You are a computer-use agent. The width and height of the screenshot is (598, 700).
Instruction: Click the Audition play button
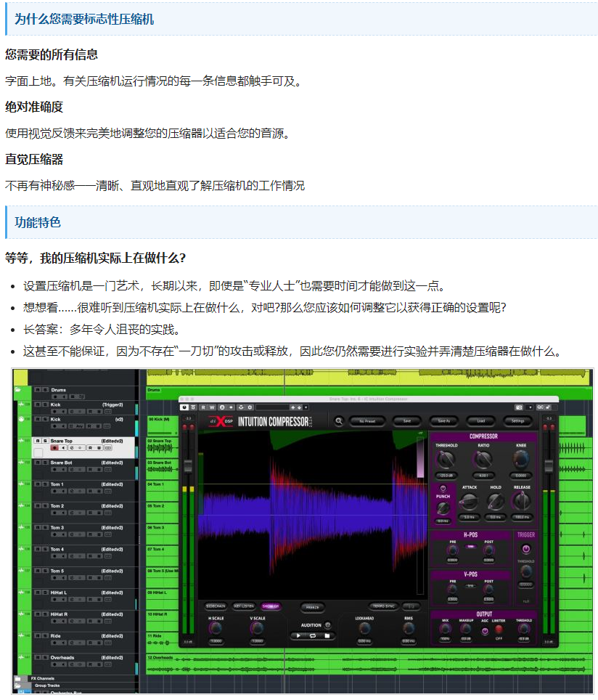[298, 635]
